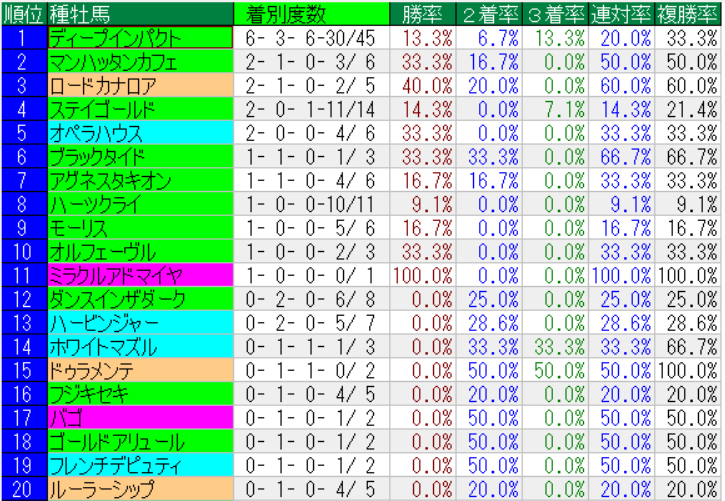Image resolution: width=725 pixels, height=501 pixels.
Task: Click the マンハッタンカフェ sire row
Action: click(140, 61)
